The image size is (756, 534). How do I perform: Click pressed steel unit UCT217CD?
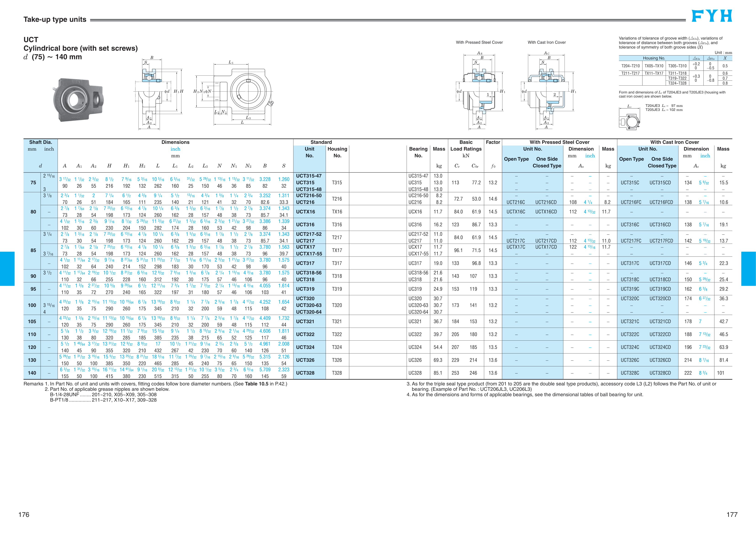546,241
